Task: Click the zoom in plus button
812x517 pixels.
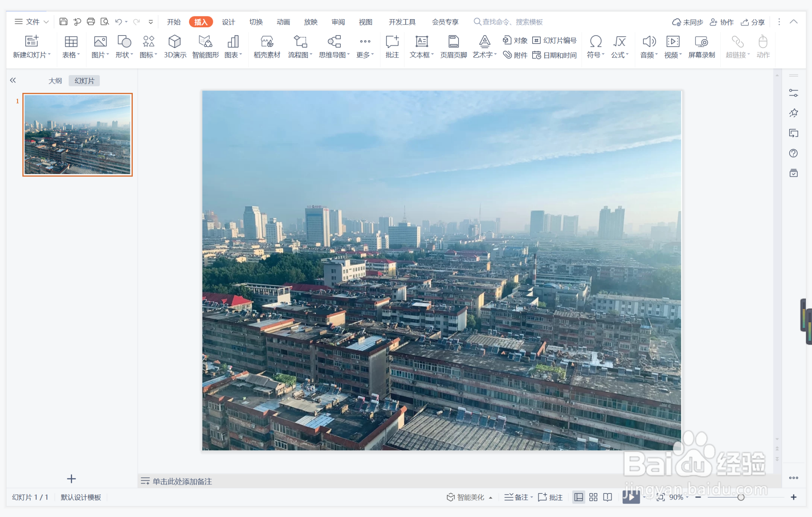Action: tap(794, 497)
